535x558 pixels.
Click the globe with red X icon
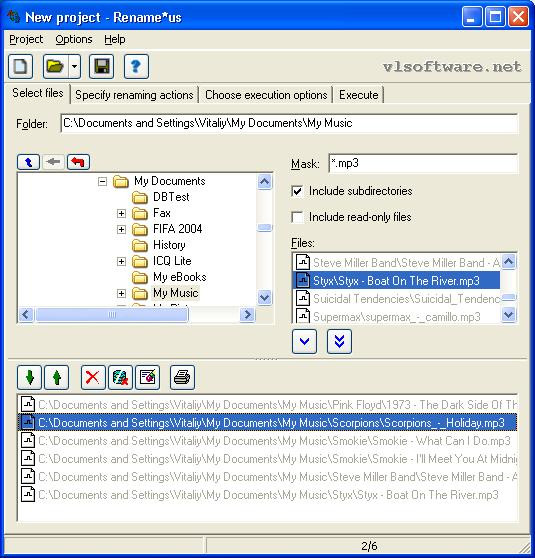[x=120, y=377]
